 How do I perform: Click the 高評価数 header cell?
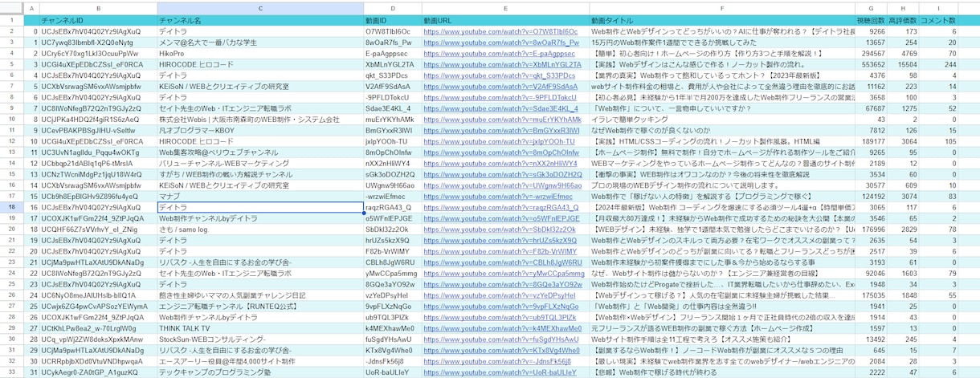coord(903,19)
